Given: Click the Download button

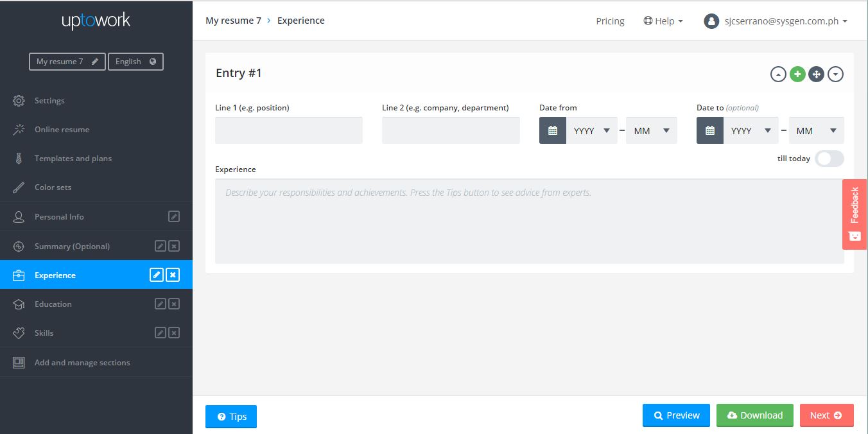Looking at the screenshot, I should (755, 415).
